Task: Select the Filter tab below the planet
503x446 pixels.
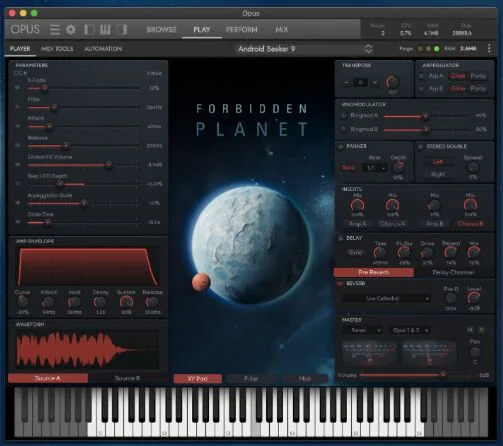Action: [251, 379]
